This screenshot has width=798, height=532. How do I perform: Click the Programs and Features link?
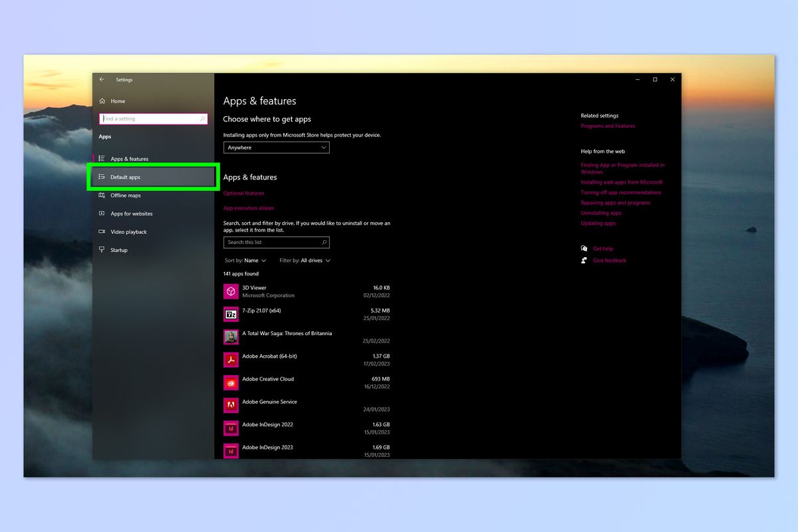(608, 126)
